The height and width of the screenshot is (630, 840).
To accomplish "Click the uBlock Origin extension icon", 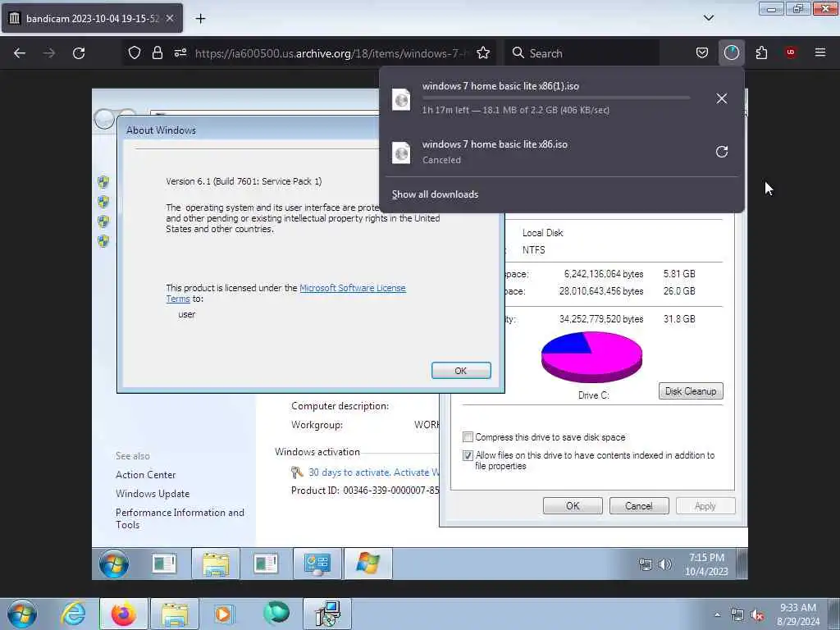I will tap(791, 52).
